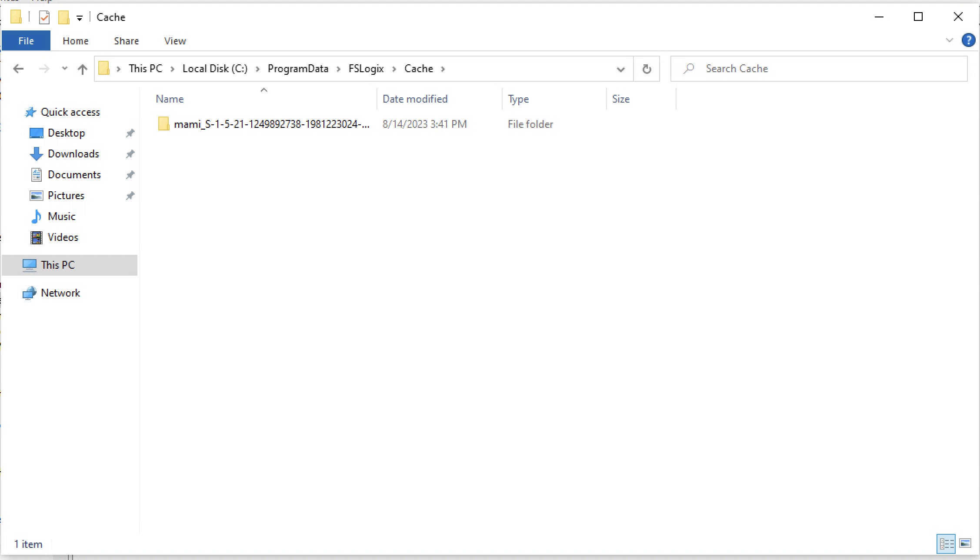This screenshot has height=560, width=980.
Task: Navigate up to FSLogix with the Up arrow
Action: (82, 69)
